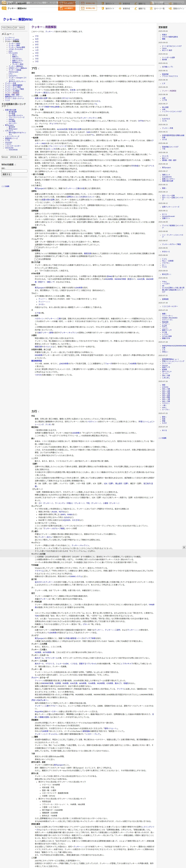The image size is (186, 868).
Task: Open 志乃庵(シノア) in the update history
Action: (x=167, y=67)
